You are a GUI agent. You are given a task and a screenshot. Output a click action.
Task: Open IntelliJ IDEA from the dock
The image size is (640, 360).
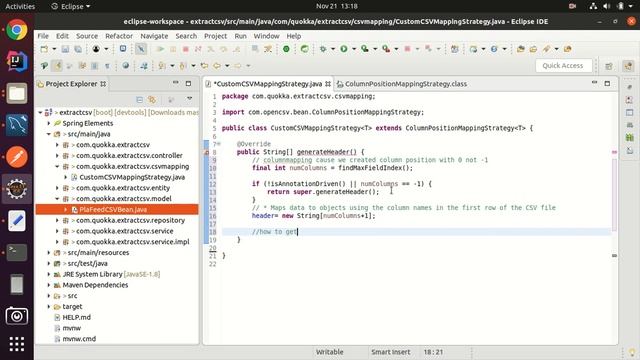(17, 62)
